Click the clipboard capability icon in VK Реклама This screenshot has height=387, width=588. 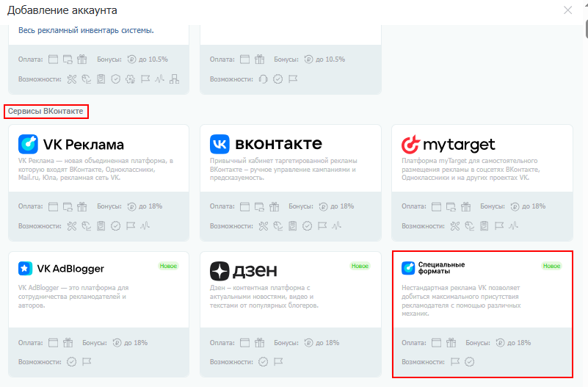coord(101,226)
